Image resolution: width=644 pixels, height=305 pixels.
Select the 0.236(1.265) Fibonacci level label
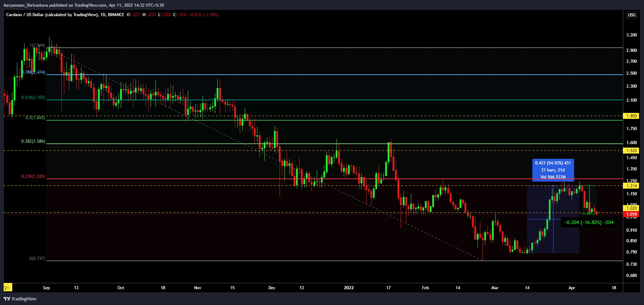click(x=33, y=176)
